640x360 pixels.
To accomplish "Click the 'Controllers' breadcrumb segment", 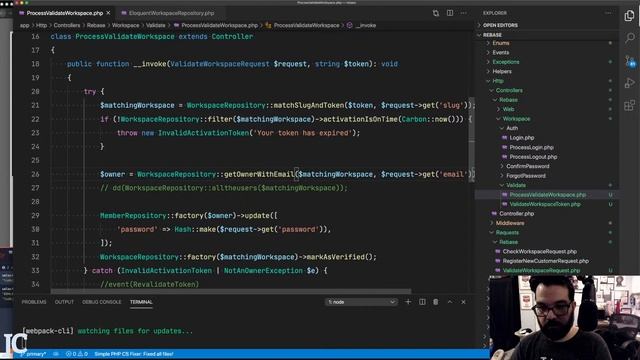I will click(67, 25).
